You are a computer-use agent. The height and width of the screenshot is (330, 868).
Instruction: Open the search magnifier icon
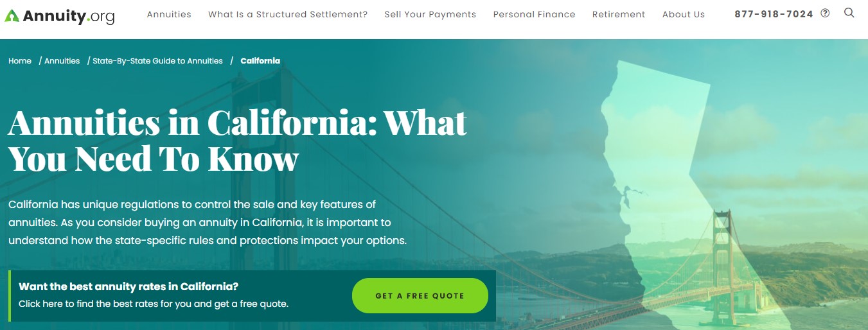coord(849,13)
